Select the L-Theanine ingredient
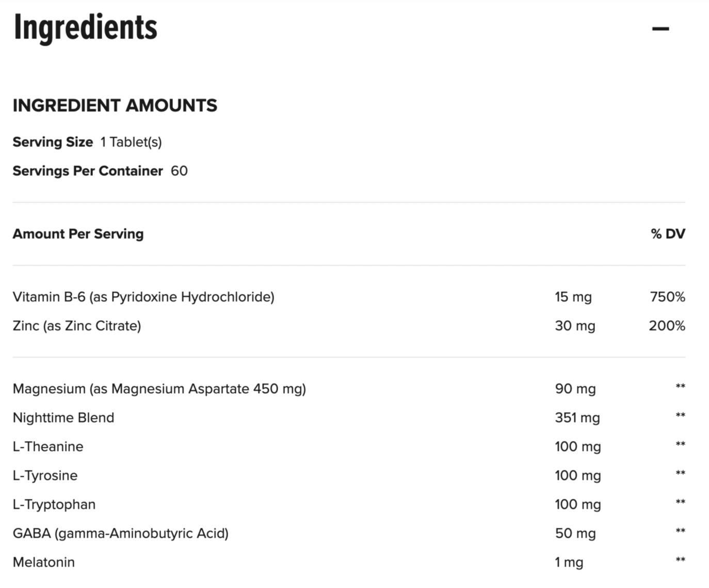The height and width of the screenshot is (588, 709). pos(48,447)
